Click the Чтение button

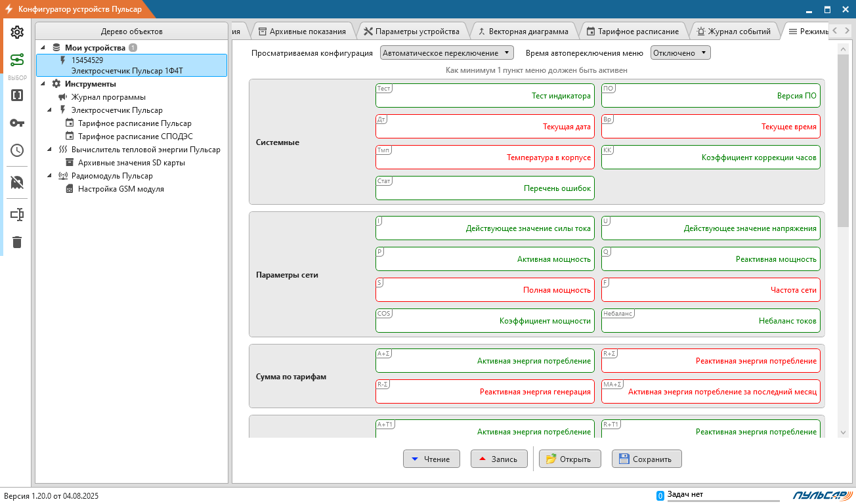(431, 459)
